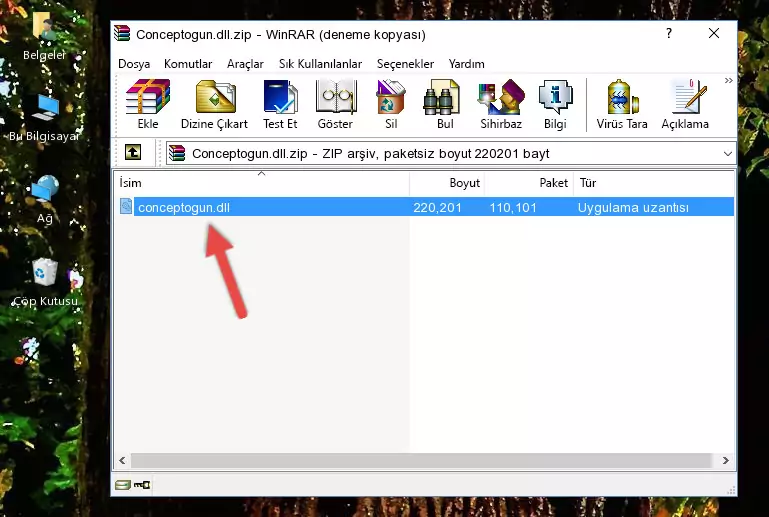Open the Göster (View) tool
769x517 pixels.
coord(335,104)
